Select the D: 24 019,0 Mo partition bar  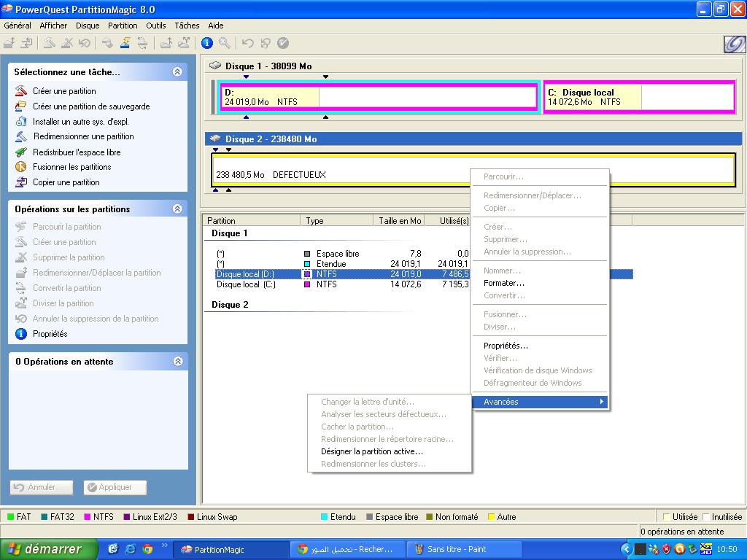pos(379,97)
